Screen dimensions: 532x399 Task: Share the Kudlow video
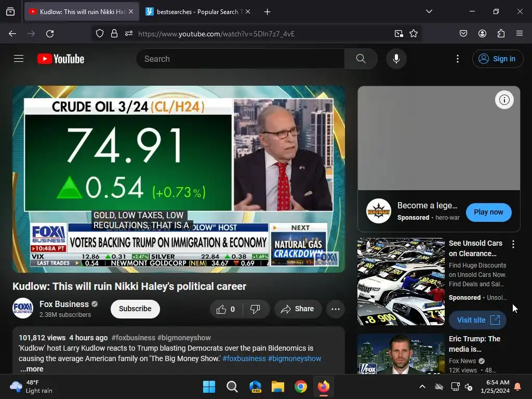[x=298, y=309]
